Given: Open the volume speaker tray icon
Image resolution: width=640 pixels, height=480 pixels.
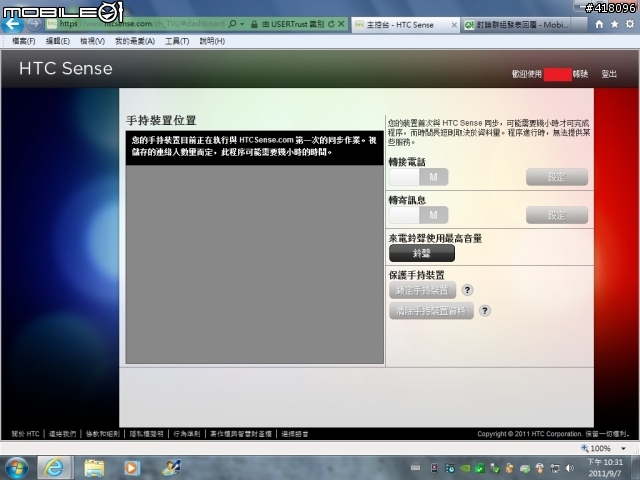Looking at the screenshot, I should (x=570, y=468).
